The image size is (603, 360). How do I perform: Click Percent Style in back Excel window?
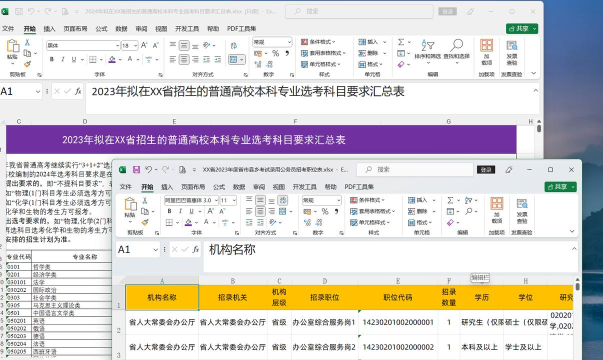[x=276, y=53]
